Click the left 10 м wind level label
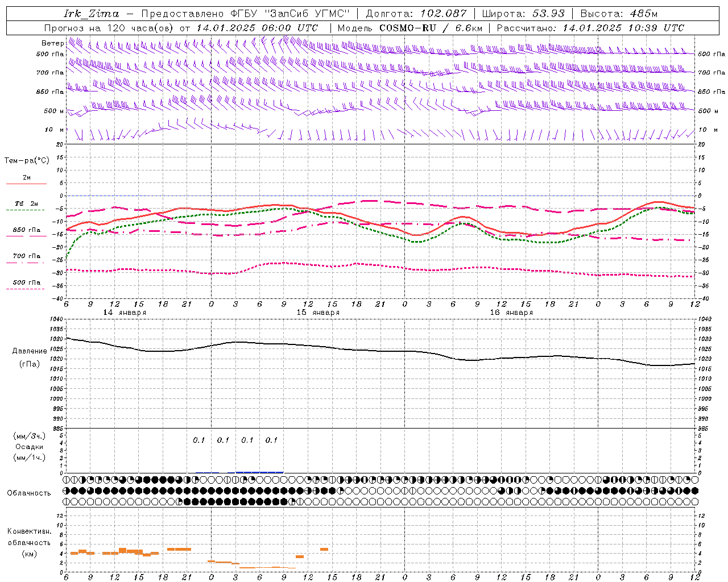Image resolution: width=728 pixels, height=582 pixels. [54, 130]
